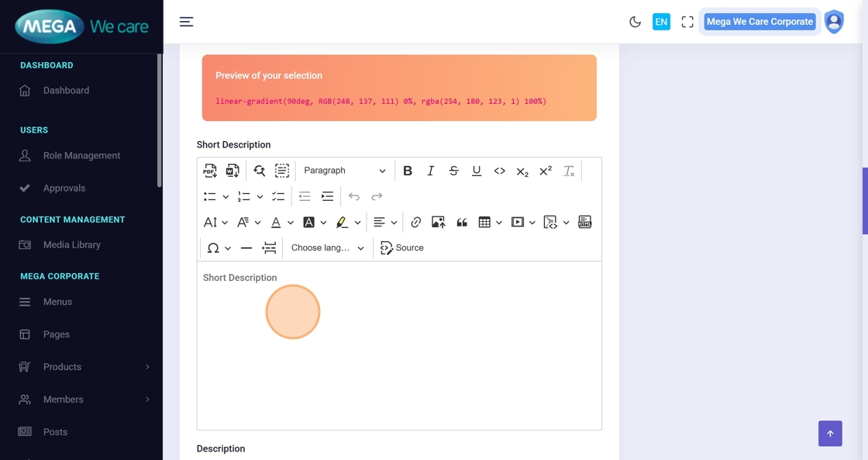This screenshot has height=460, width=868.
Task: Toggle bold formatting
Action: pyautogui.click(x=408, y=171)
